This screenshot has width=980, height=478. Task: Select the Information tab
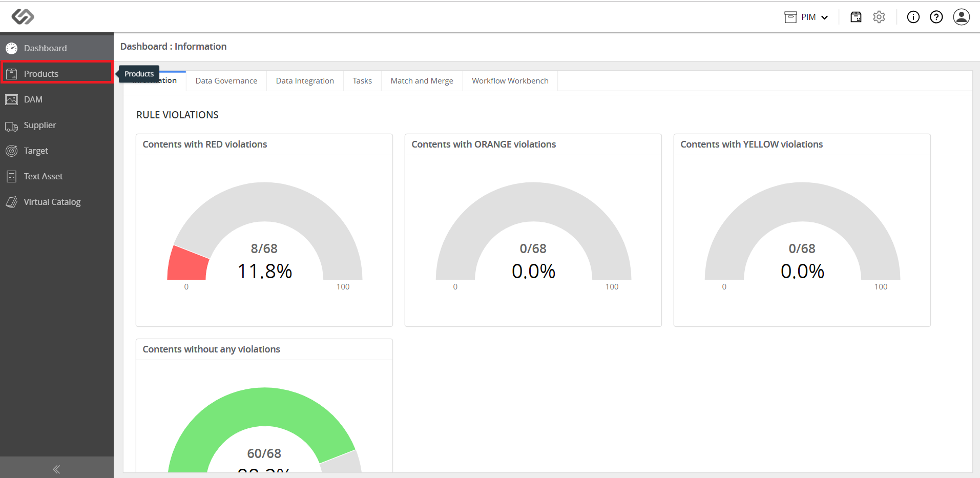click(x=168, y=81)
